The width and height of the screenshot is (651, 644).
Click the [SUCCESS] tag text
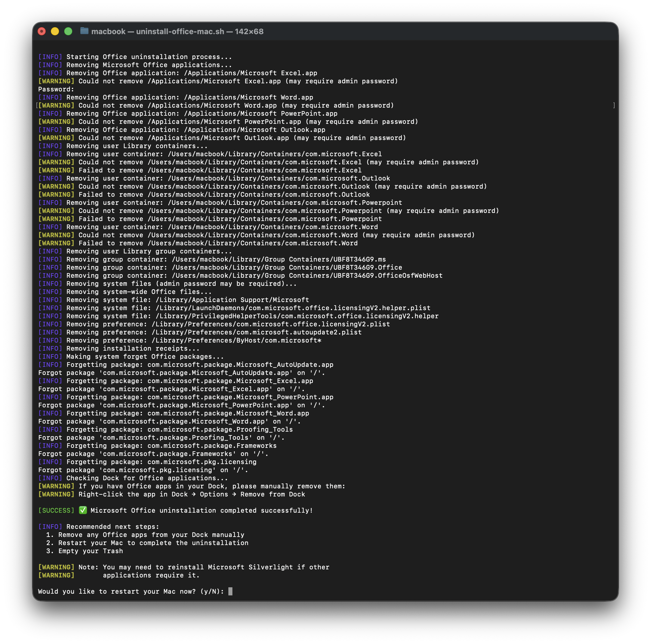click(x=56, y=510)
